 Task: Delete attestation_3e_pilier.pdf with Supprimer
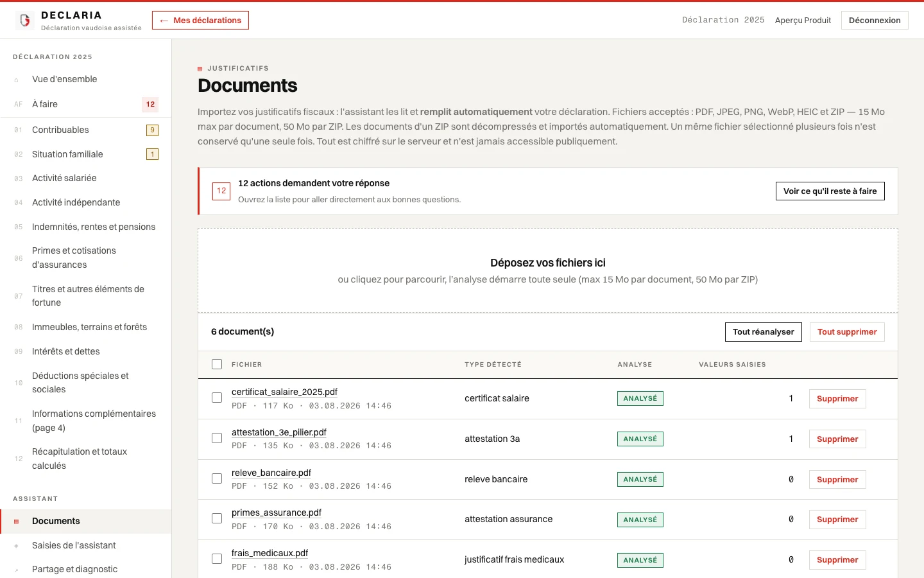click(x=837, y=439)
